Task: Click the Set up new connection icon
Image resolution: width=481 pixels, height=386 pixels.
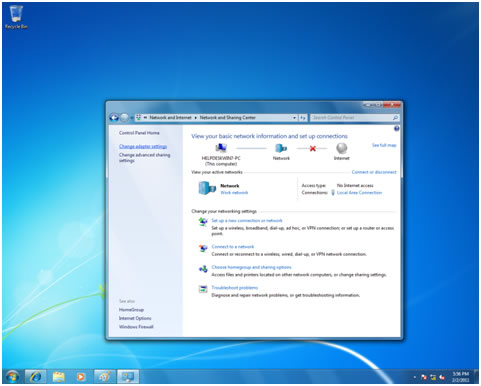Action: pos(203,221)
